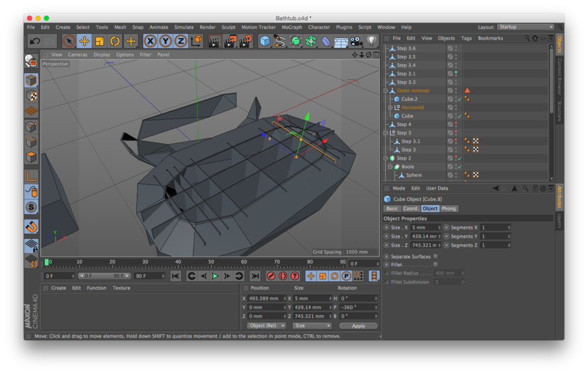
Task: Open the Size mode dropdown
Action: pyautogui.click(x=312, y=325)
